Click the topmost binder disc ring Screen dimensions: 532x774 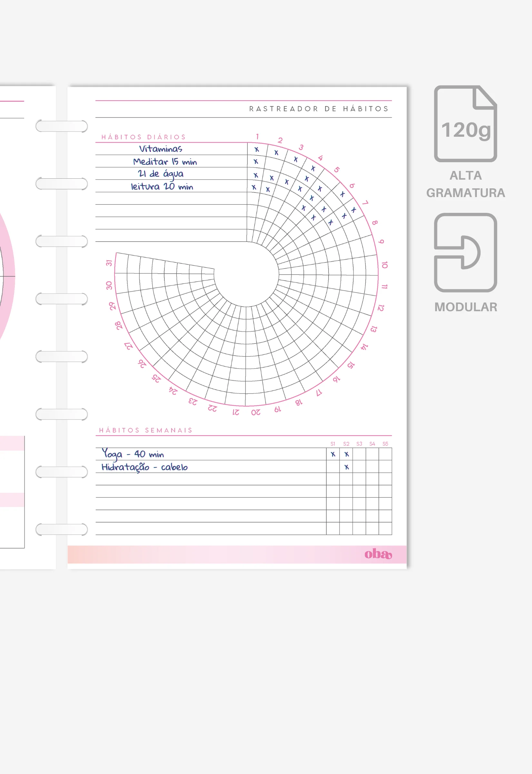coord(62,126)
